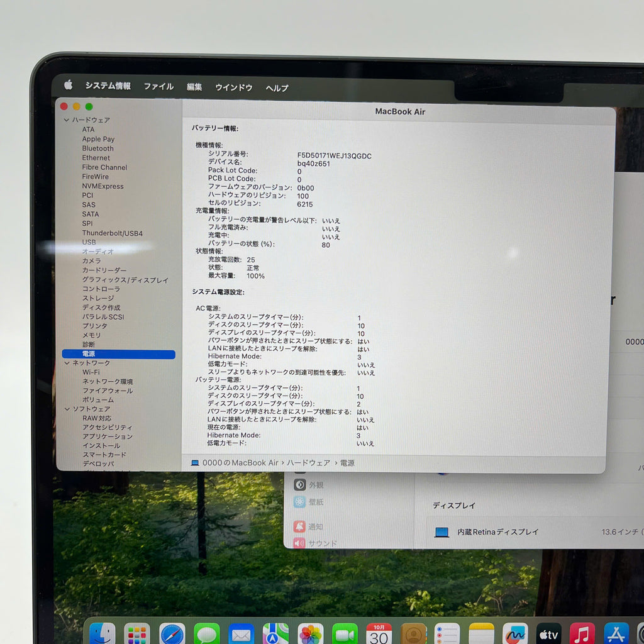Click the Calendar icon in Dock
Viewport: 644px width, 644px height.
[379, 634]
